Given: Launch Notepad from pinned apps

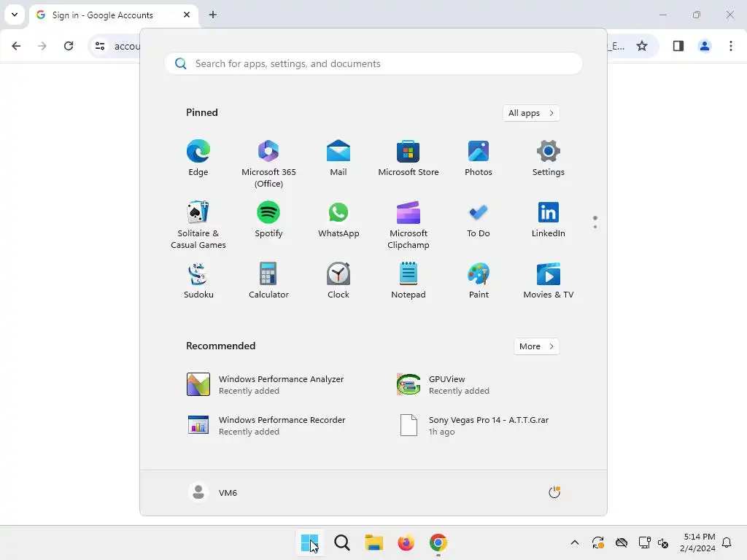Looking at the screenshot, I should point(409,281).
